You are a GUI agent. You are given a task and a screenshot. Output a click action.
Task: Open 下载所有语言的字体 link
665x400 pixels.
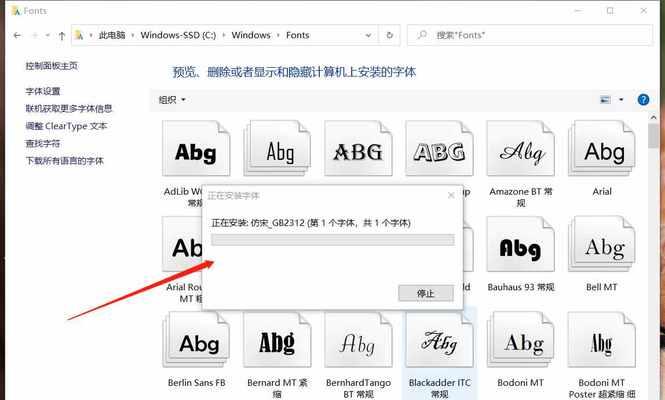[64, 161]
